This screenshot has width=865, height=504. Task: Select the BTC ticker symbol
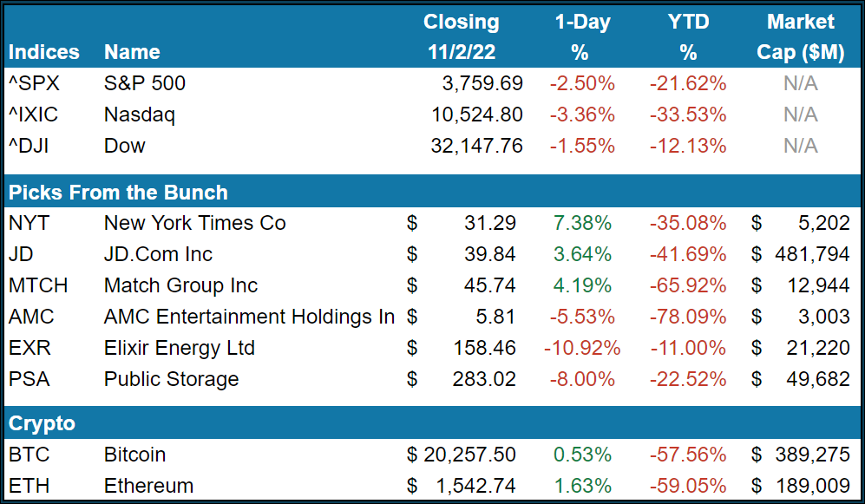[x=28, y=455]
